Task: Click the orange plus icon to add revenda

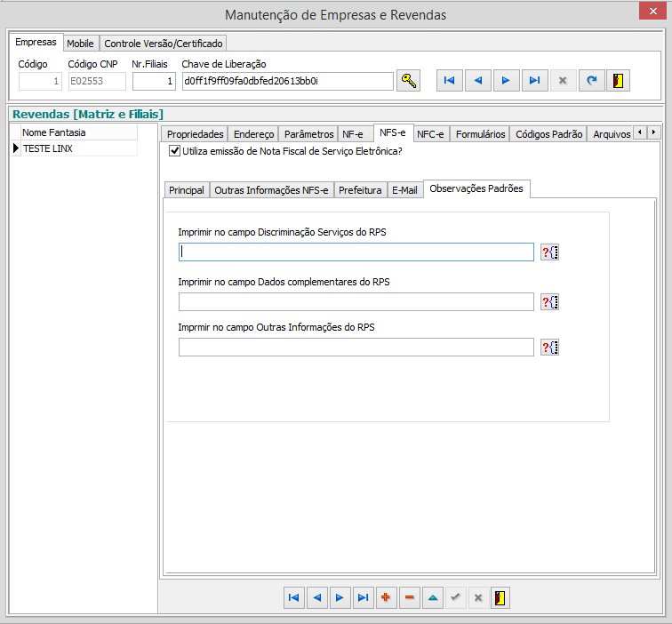Action: [386, 597]
